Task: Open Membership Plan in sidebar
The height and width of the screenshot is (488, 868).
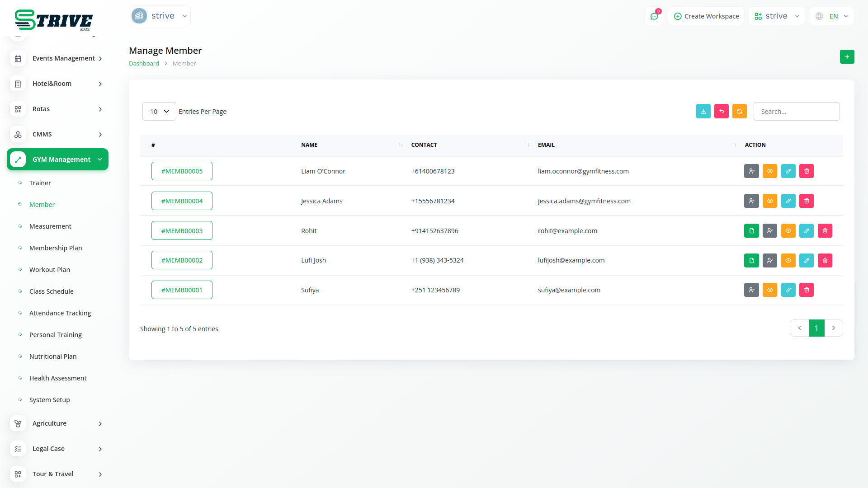Action: pyautogui.click(x=56, y=248)
